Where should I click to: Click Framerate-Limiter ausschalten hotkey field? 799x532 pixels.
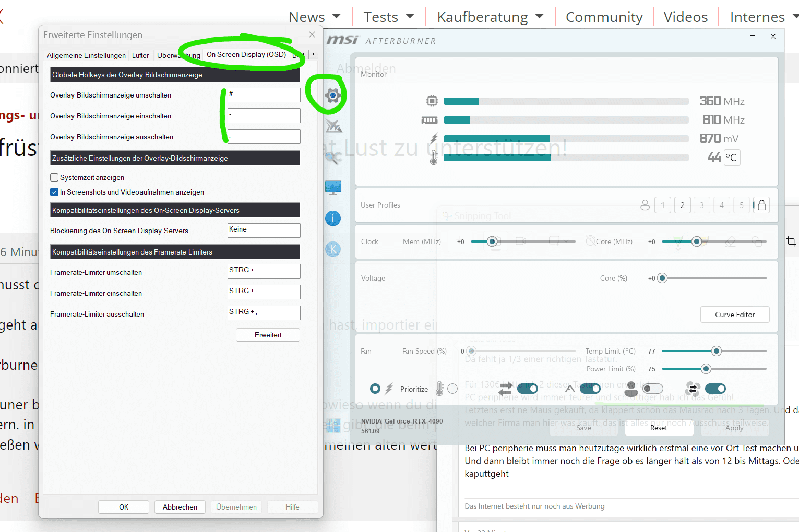pyautogui.click(x=264, y=313)
